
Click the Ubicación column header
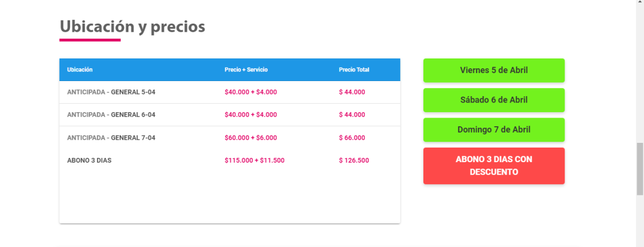click(80, 70)
